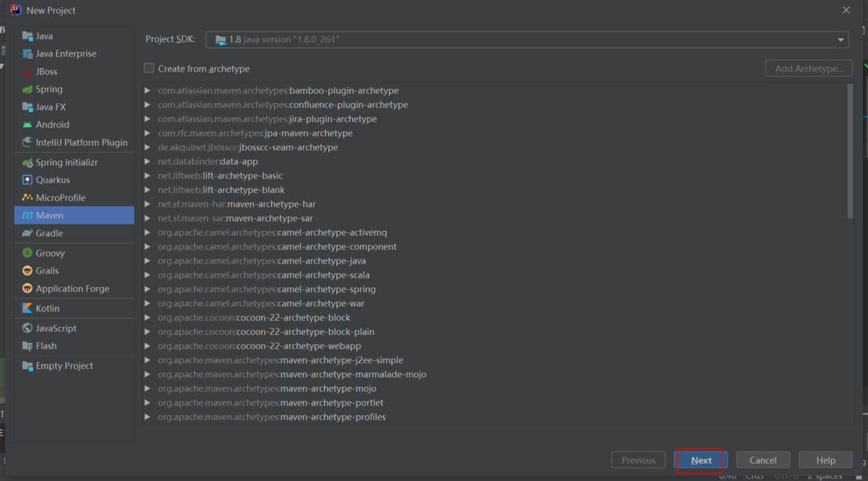Expand jira-plugin-archetype entry
The image size is (868, 481).
[x=148, y=119]
